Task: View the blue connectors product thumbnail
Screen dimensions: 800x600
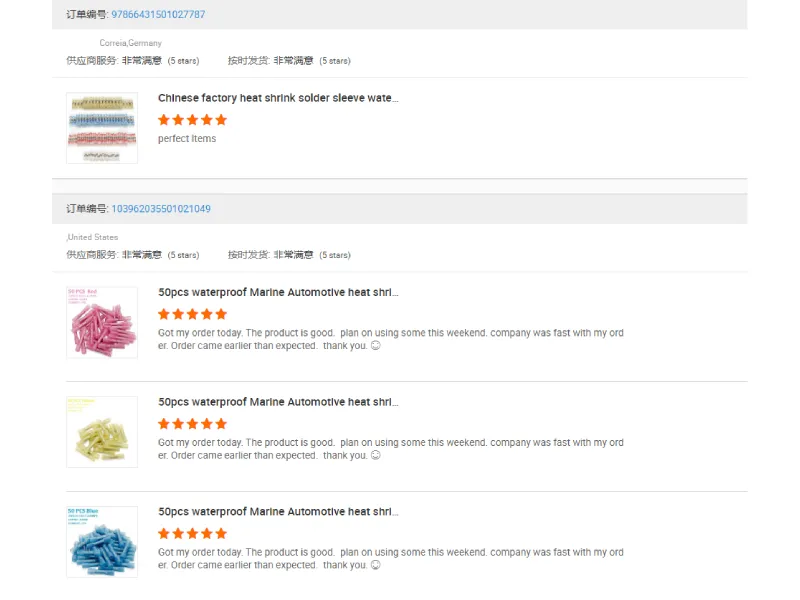Action: tap(101, 541)
